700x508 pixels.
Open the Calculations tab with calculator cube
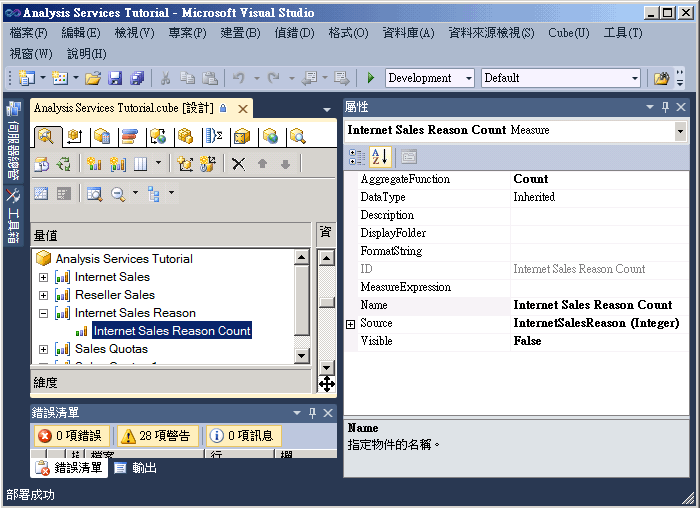pos(102,136)
